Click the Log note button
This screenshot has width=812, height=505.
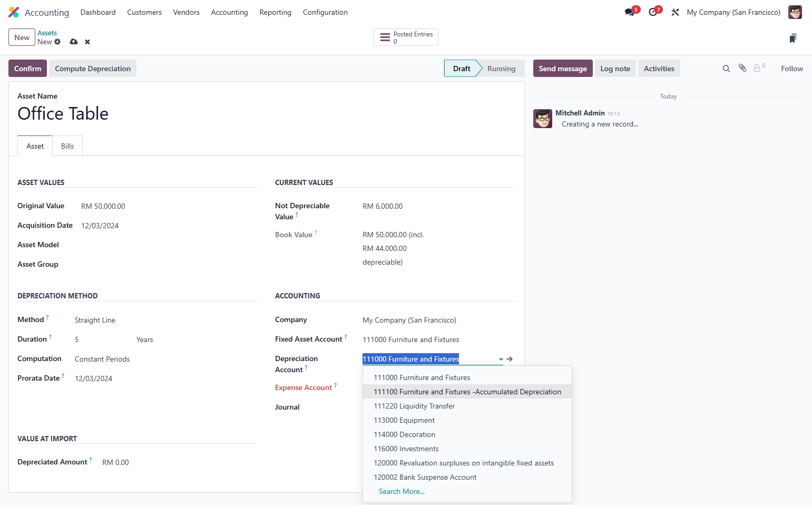(615, 69)
